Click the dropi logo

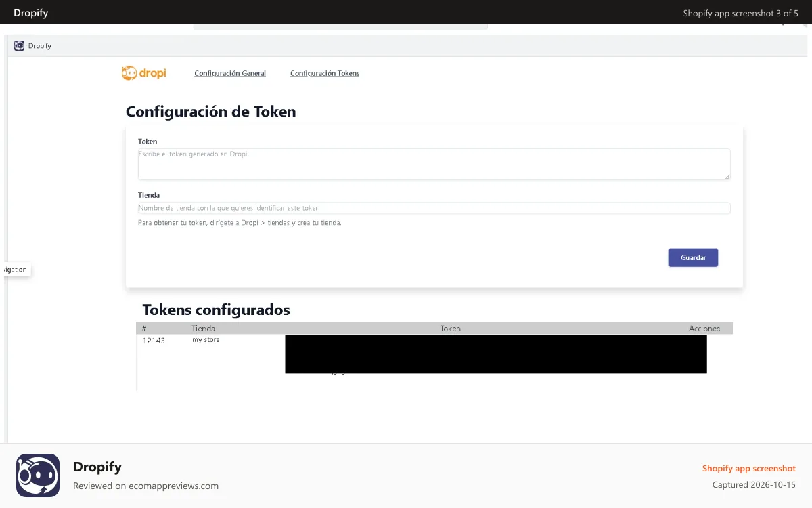[x=144, y=73]
